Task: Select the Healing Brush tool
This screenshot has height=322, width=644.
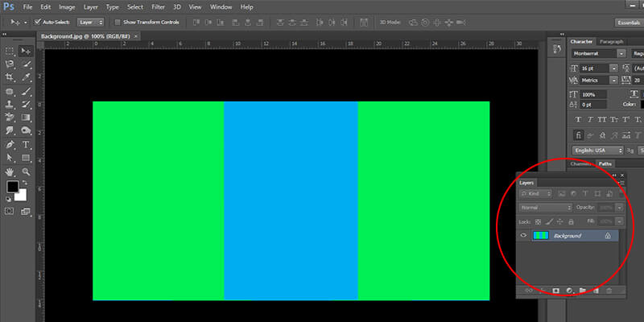Action: pos(10,91)
